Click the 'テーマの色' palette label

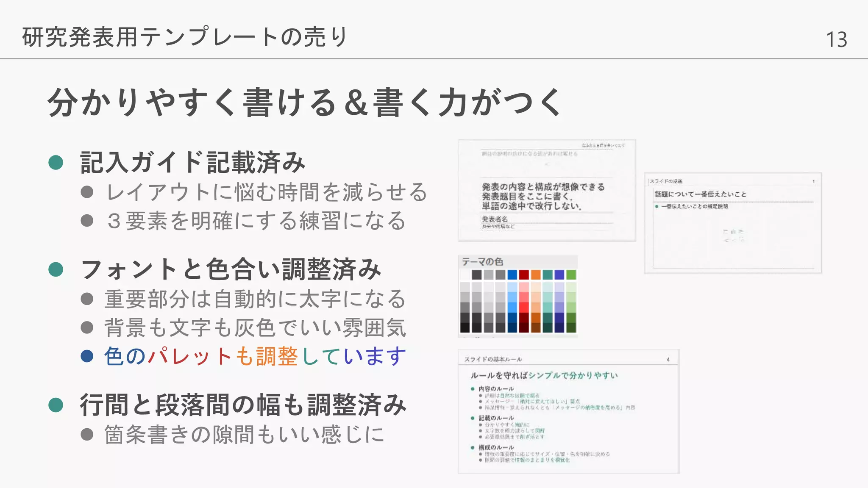[x=482, y=262]
